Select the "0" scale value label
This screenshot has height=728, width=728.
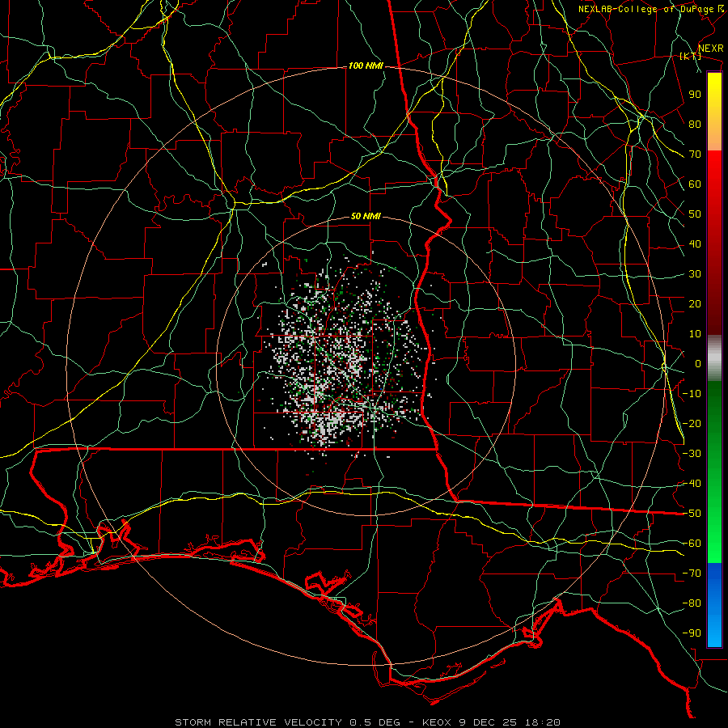pyautogui.click(x=698, y=364)
